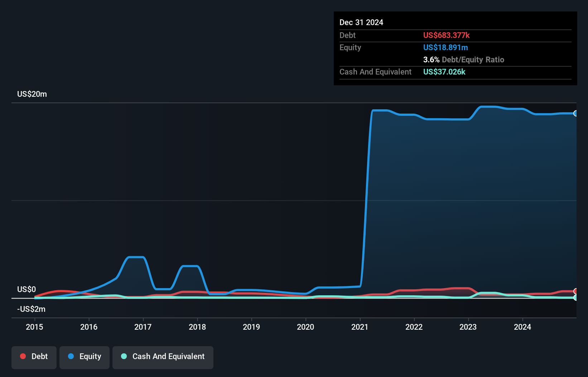588x377 pixels.
Task: Click the Cash And Equivalent tooltip label
Action: 375,72
